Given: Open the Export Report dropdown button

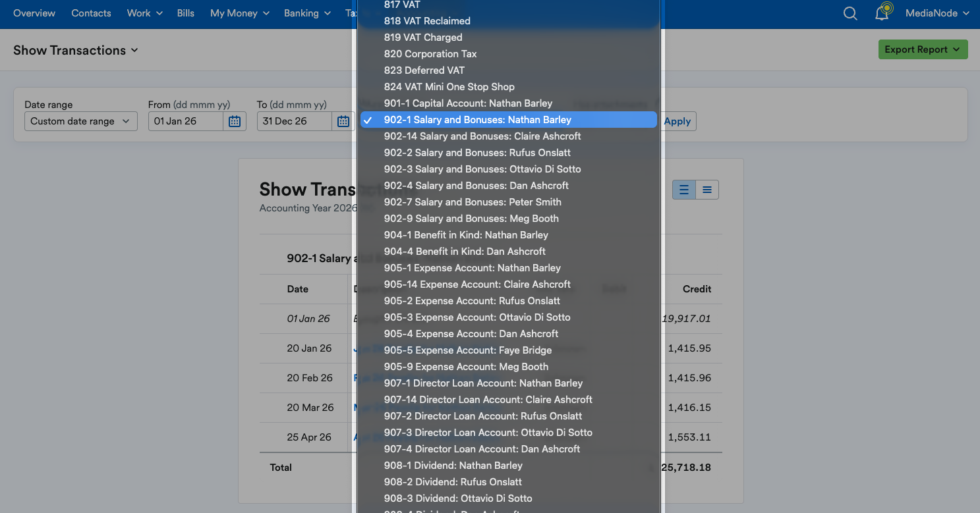Looking at the screenshot, I should point(923,49).
